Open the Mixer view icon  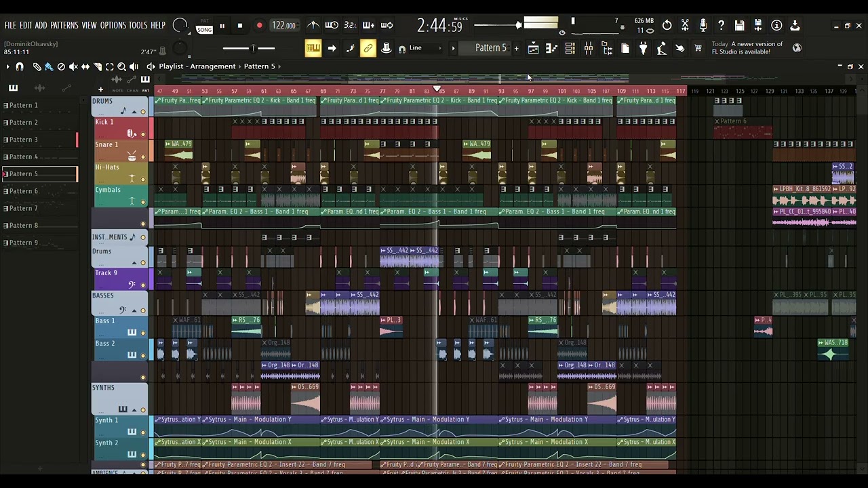[589, 48]
